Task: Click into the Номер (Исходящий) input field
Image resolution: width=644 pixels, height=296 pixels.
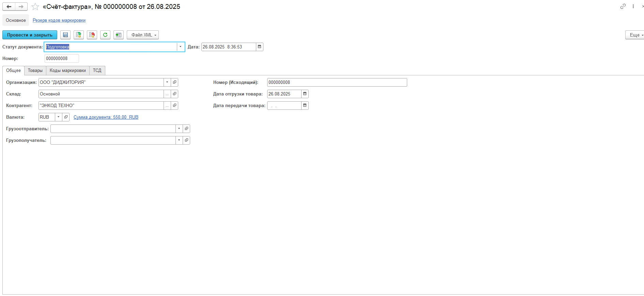Action: point(337,82)
